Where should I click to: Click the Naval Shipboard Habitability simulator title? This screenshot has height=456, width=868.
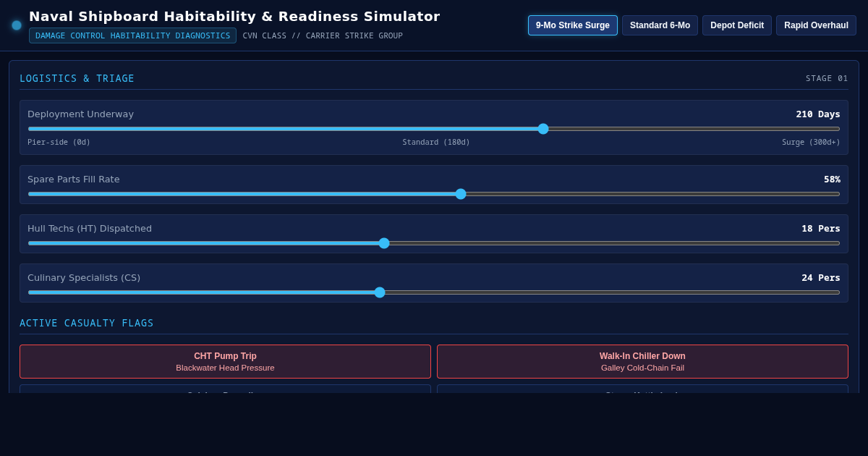click(x=234, y=16)
